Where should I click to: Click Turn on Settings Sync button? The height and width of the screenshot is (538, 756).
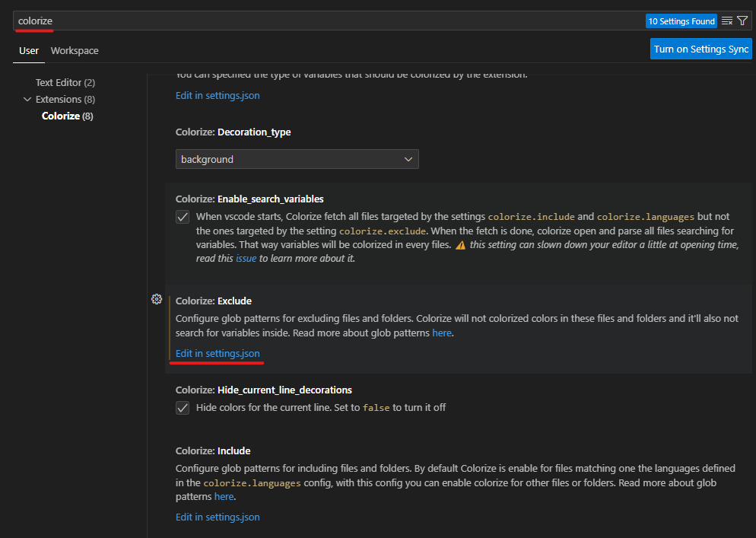701,49
